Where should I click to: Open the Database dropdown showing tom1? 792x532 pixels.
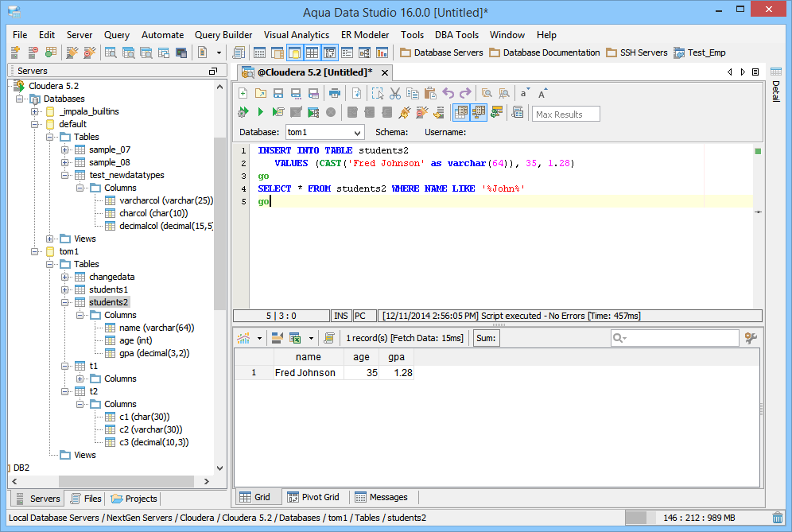357,133
